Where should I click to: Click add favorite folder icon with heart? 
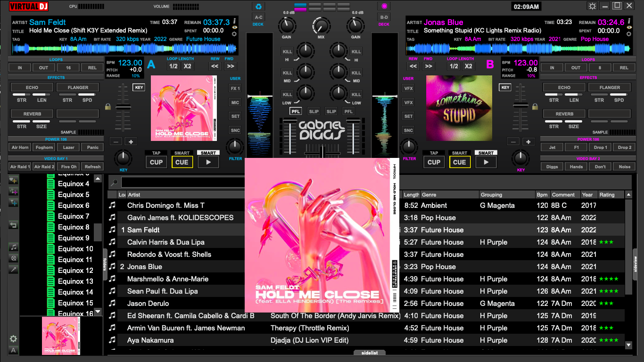(x=14, y=181)
